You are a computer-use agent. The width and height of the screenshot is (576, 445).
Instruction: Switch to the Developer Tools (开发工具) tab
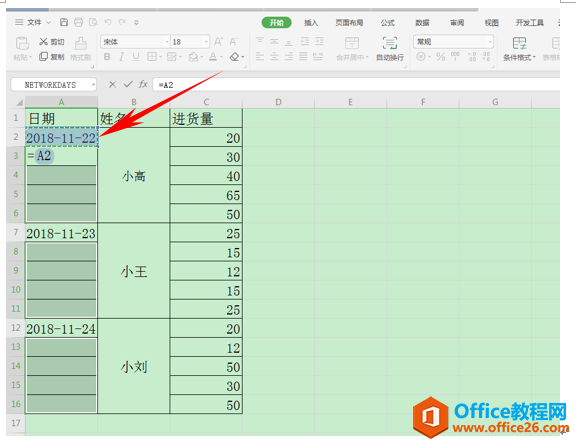point(529,23)
